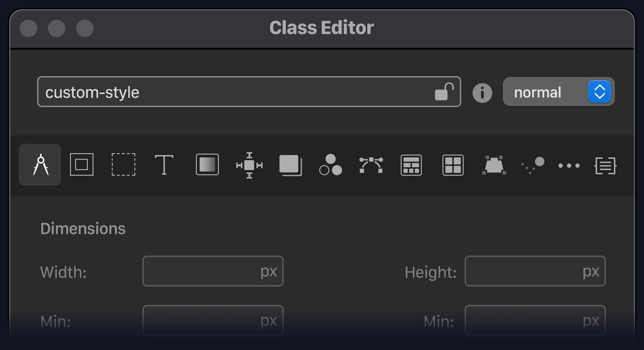The width and height of the screenshot is (644, 350).
Task: Open the Transform shape panel
Action: click(x=494, y=165)
